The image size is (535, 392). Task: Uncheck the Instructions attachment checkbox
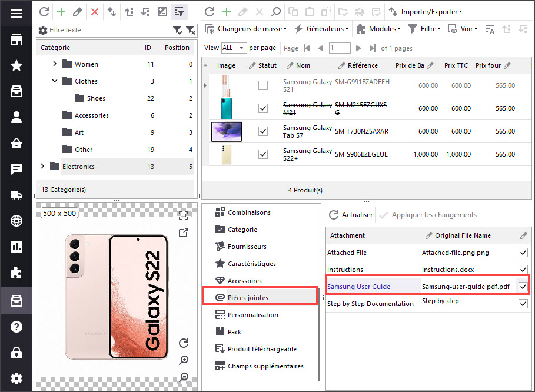point(523,270)
